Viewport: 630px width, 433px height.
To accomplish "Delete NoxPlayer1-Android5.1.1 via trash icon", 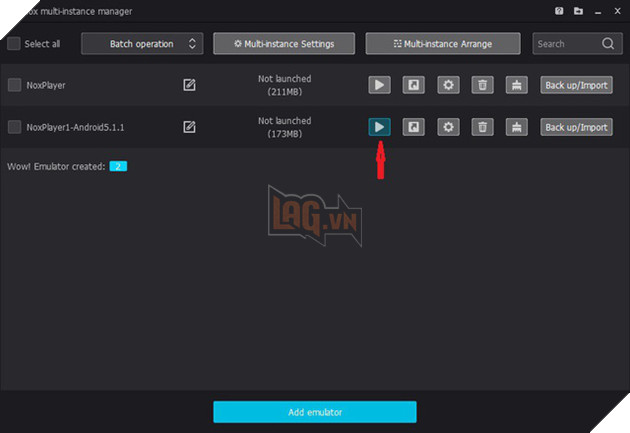I will coord(482,127).
